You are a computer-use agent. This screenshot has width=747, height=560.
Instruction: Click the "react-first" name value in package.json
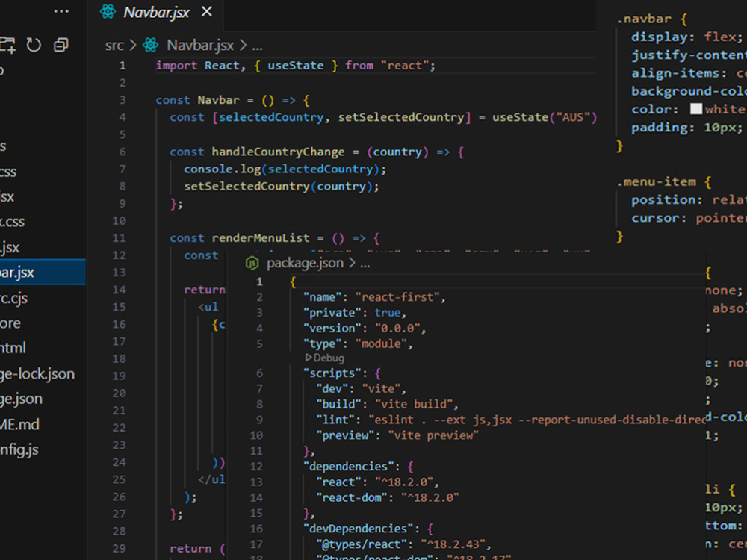[x=400, y=297]
